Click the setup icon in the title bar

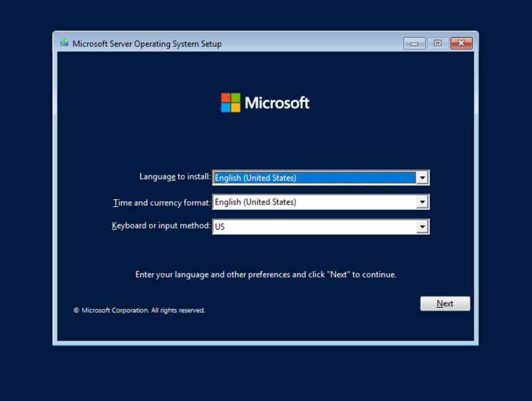[64, 43]
